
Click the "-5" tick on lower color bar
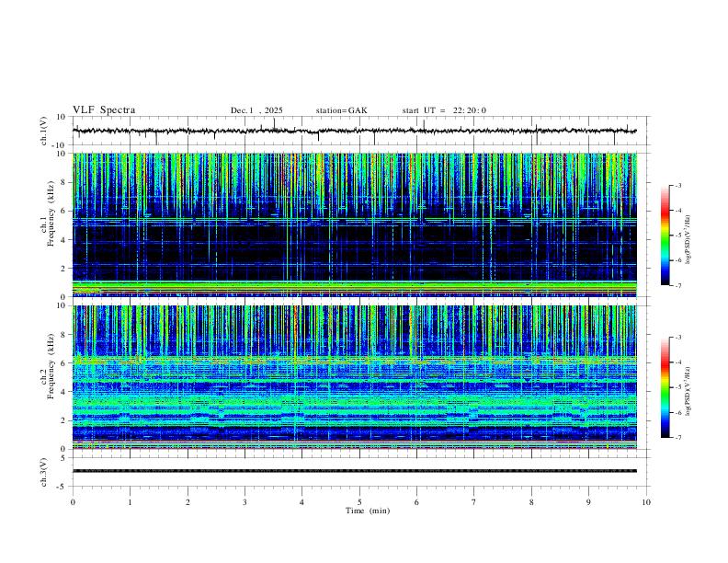click(677, 387)
